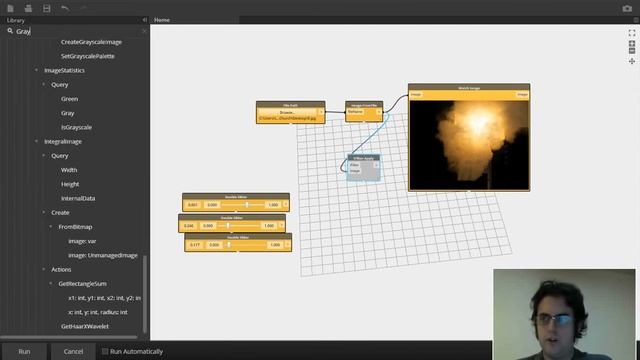Click the selected Filter.Apply node
Screen dimensions: 640x360
click(363, 167)
